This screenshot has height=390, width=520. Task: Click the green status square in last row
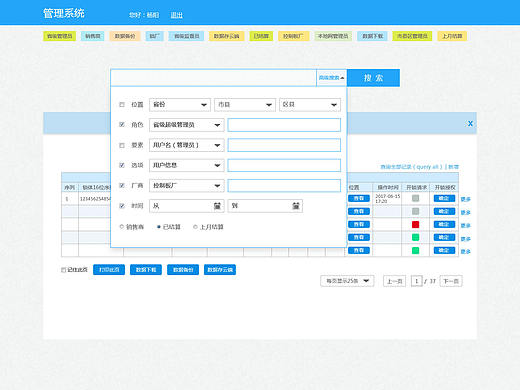[x=415, y=250]
